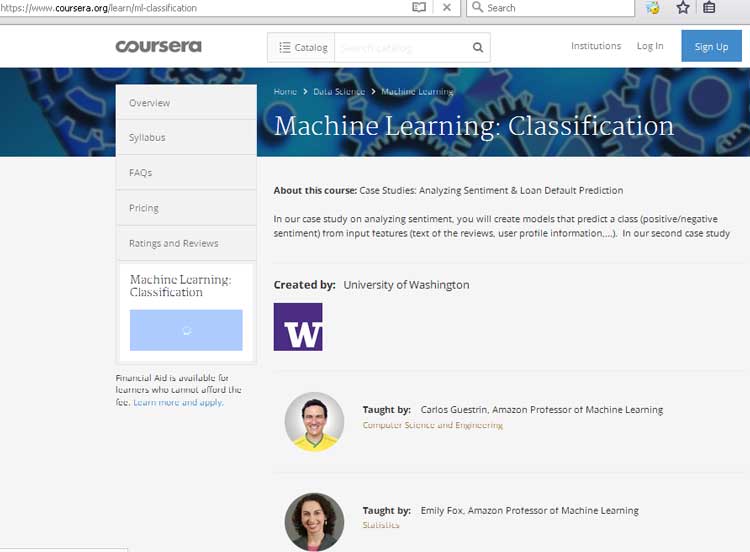Open bookmarks list icon in toolbar
Screen dimensions: 750x552
pos(709,7)
